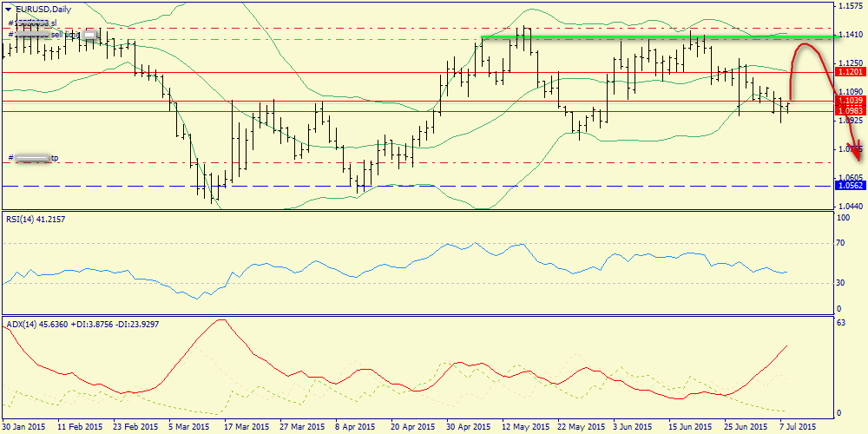Click the 8 Apr 2015 date label
868x434 pixels.
pos(357,427)
